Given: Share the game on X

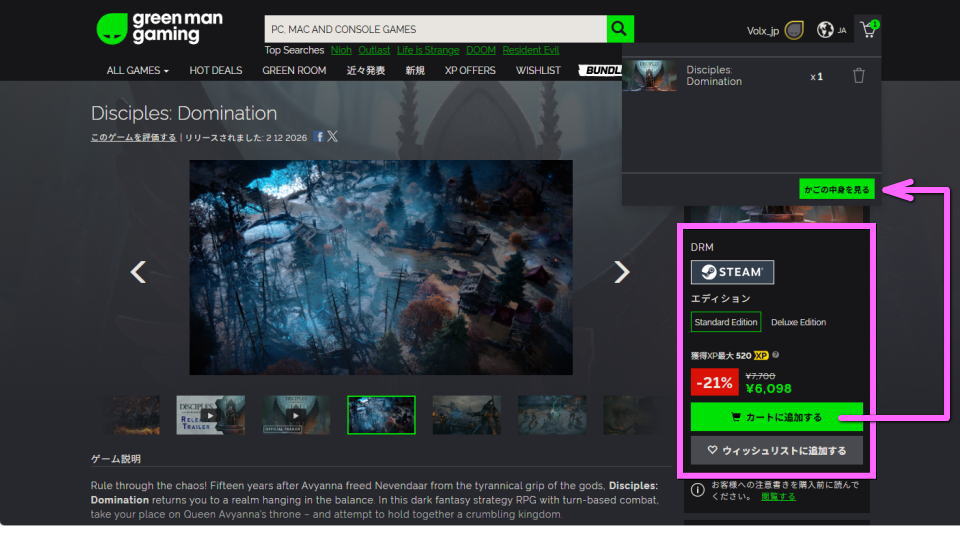Looking at the screenshot, I should click(x=333, y=137).
